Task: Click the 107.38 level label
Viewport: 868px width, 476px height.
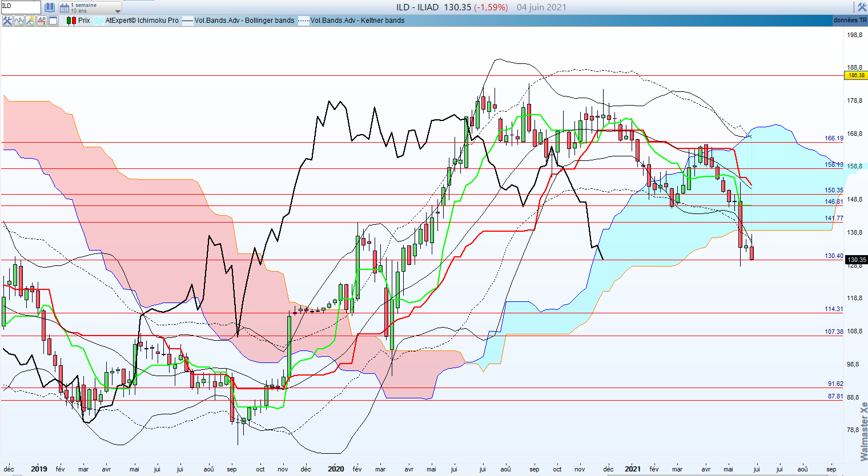Action: 834,332
